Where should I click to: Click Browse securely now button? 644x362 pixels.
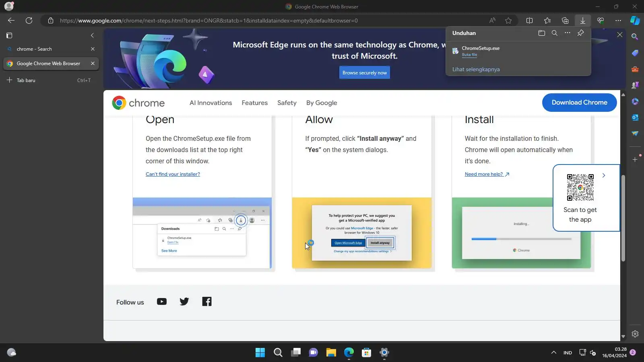click(364, 73)
